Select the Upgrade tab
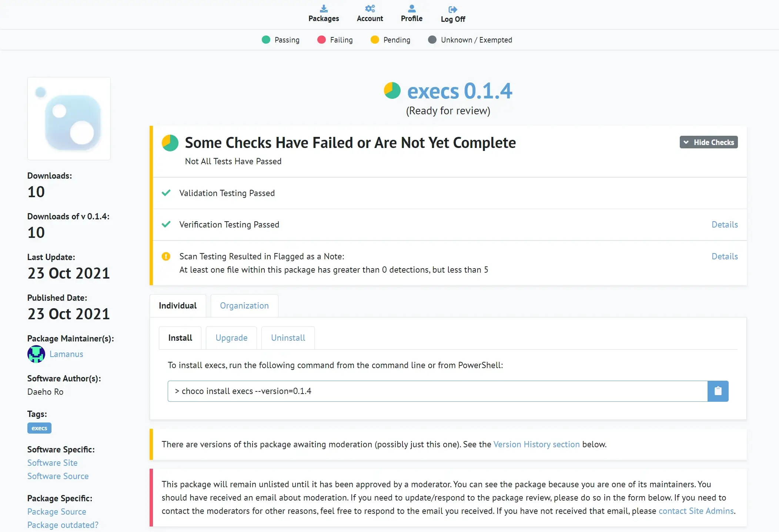Image resolution: width=779 pixels, height=532 pixels. point(231,338)
